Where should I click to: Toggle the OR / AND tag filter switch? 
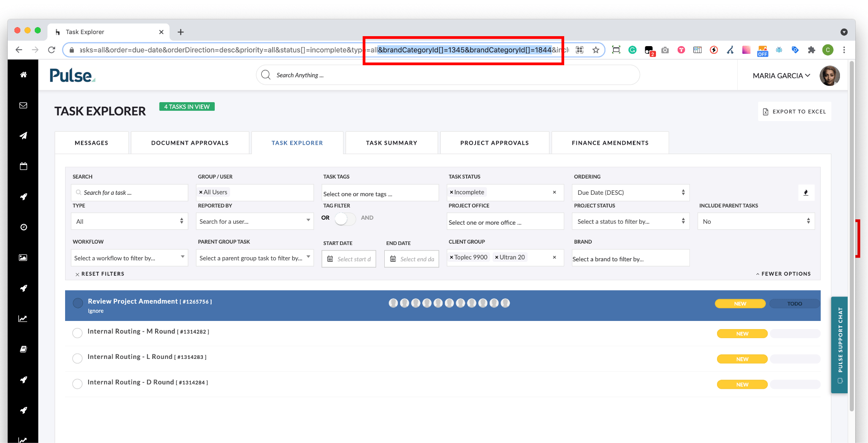pos(345,218)
